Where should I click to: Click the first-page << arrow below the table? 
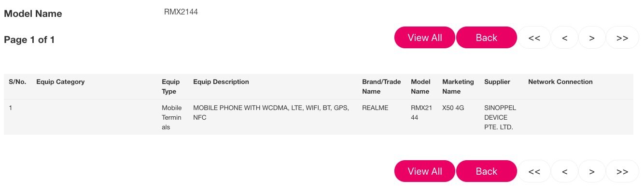[x=534, y=171]
